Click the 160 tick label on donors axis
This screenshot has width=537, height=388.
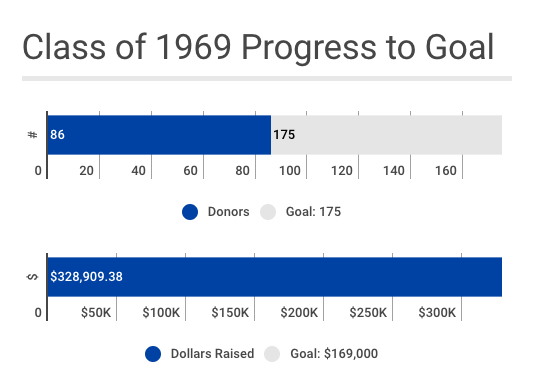coord(446,171)
